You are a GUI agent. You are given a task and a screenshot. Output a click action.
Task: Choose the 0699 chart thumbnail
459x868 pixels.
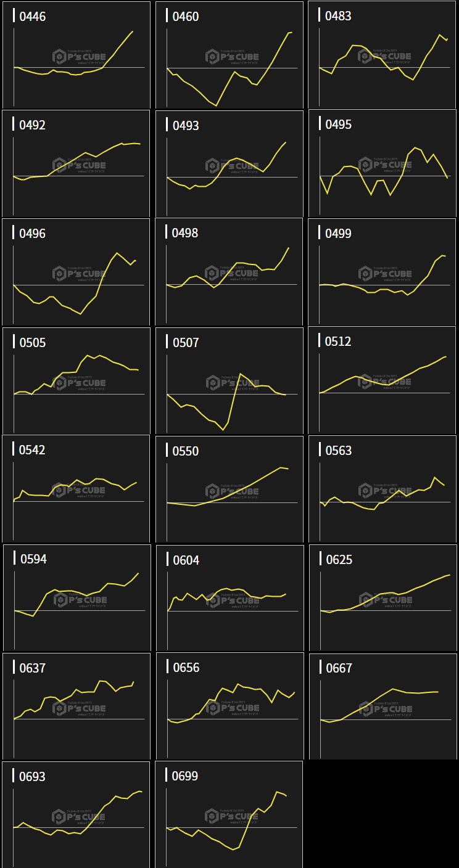coord(229,814)
